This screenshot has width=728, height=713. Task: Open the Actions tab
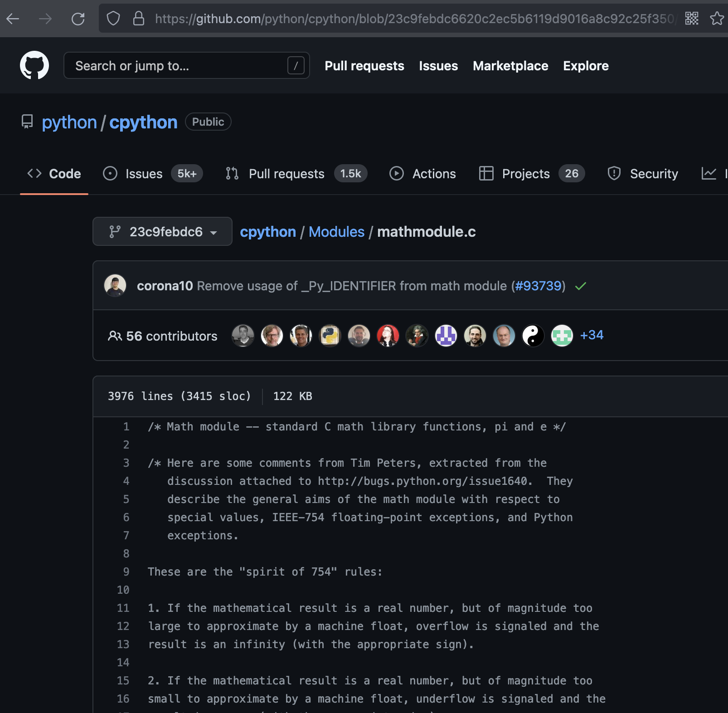coord(422,174)
